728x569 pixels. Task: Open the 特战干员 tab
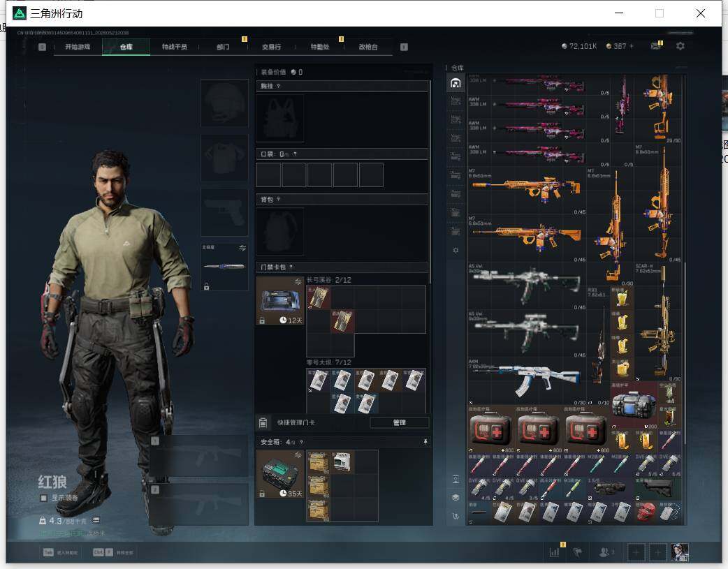[174, 47]
